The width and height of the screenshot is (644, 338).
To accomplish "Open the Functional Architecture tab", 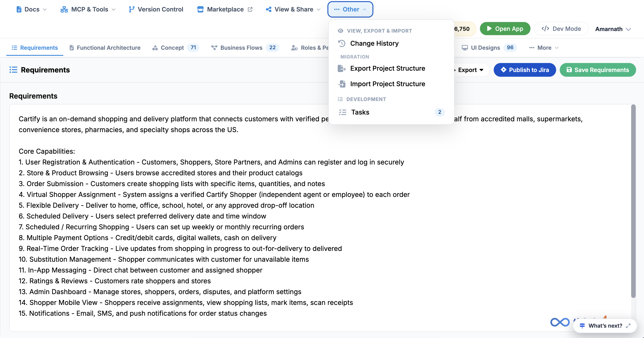I will tap(105, 48).
